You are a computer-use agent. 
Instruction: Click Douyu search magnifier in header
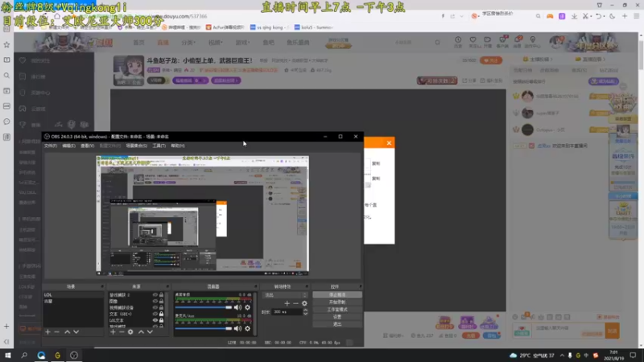[437, 43]
